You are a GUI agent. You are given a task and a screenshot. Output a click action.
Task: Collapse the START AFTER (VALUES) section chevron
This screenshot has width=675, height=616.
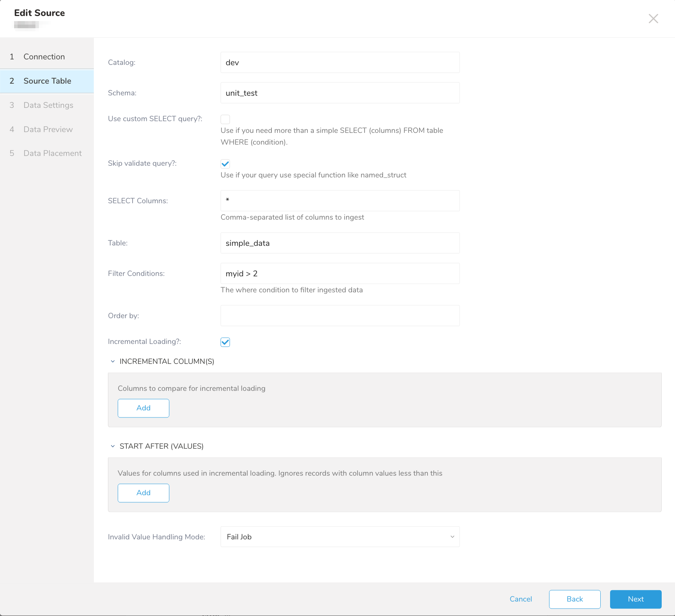tap(113, 446)
